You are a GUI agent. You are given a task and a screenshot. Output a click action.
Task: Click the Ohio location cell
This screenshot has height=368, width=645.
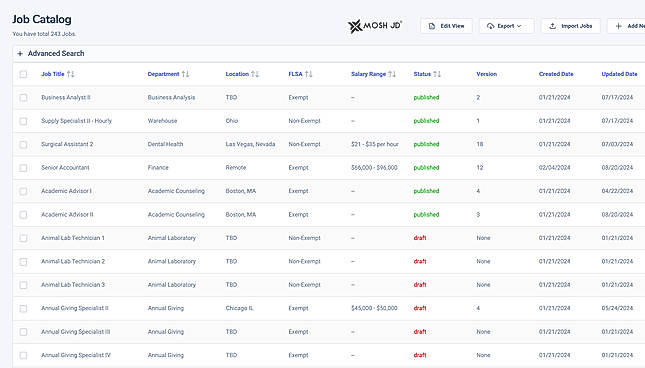tap(232, 121)
